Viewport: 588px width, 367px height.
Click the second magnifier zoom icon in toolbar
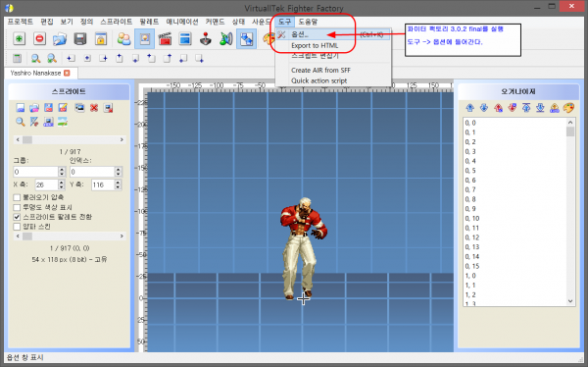pyautogui.click(x=52, y=58)
